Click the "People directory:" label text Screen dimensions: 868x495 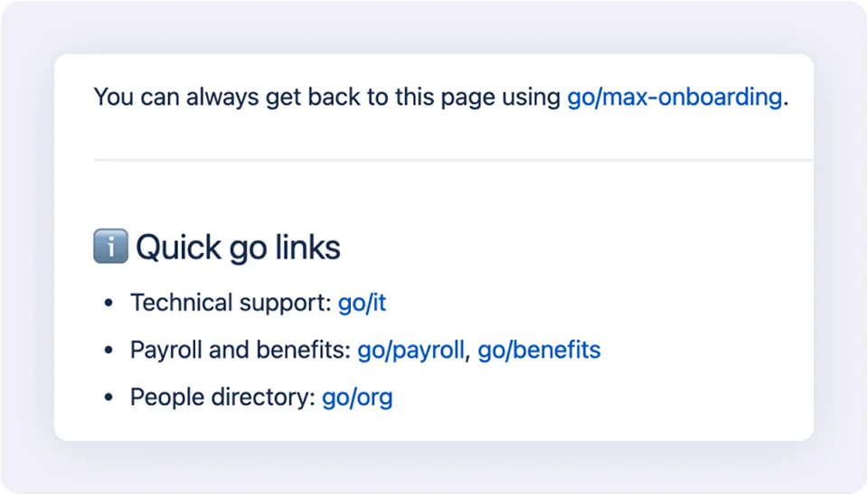point(222,397)
